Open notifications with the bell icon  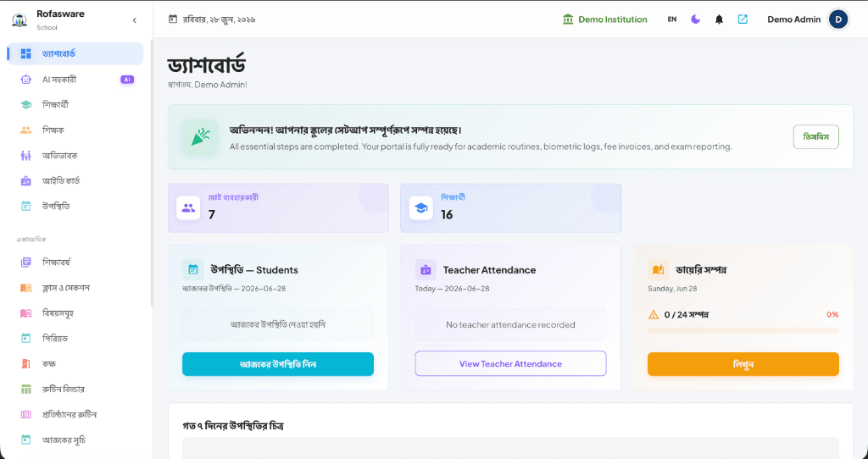point(719,19)
